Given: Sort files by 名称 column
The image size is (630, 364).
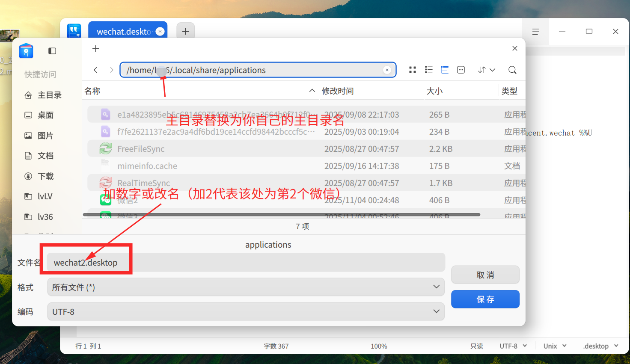Looking at the screenshot, I should [200, 91].
